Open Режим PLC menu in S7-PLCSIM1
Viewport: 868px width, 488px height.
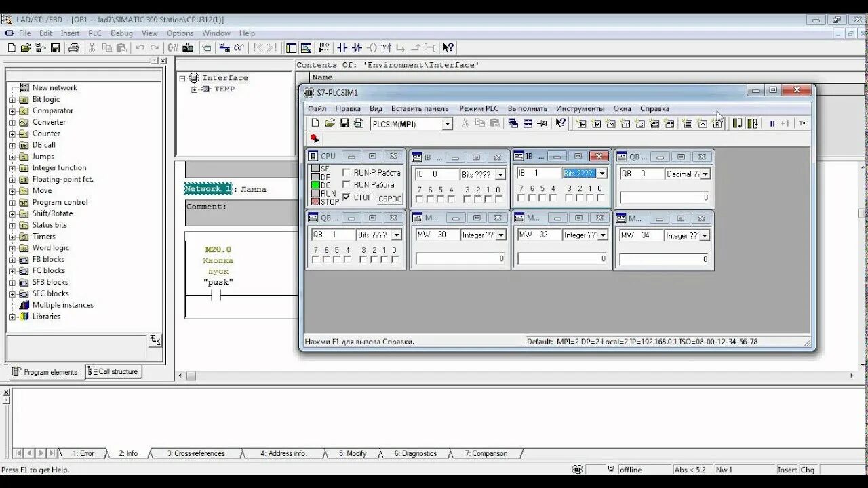click(x=479, y=108)
